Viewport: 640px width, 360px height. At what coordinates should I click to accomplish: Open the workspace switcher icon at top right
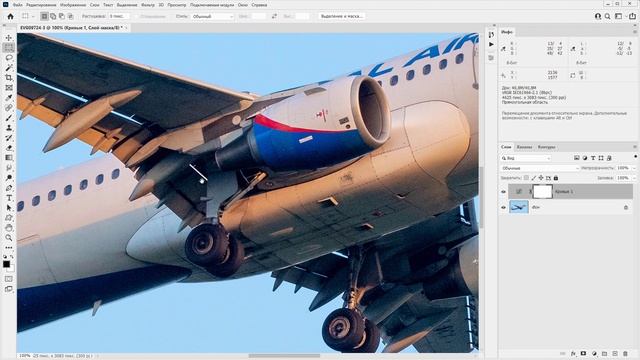pyautogui.click(x=619, y=16)
